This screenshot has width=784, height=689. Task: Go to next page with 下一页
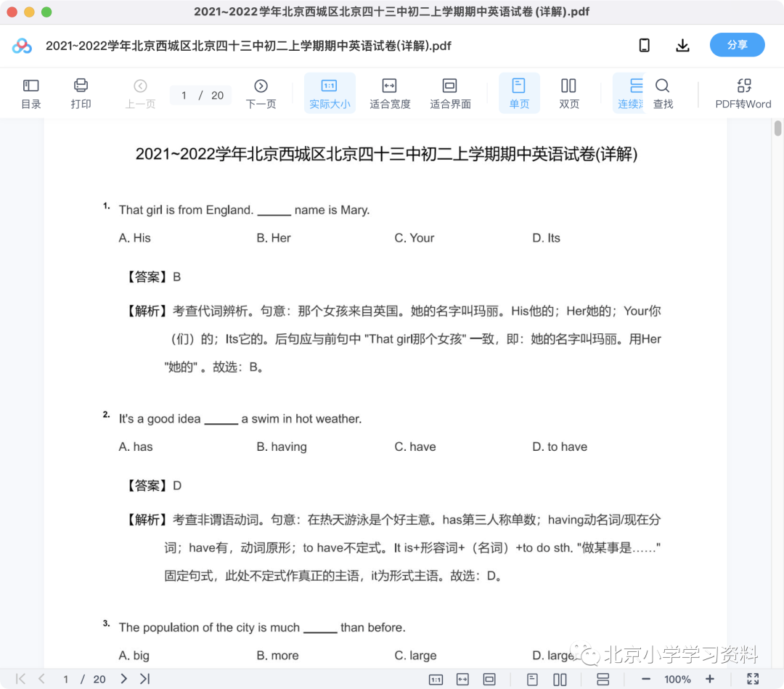click(x=261, y=94)
